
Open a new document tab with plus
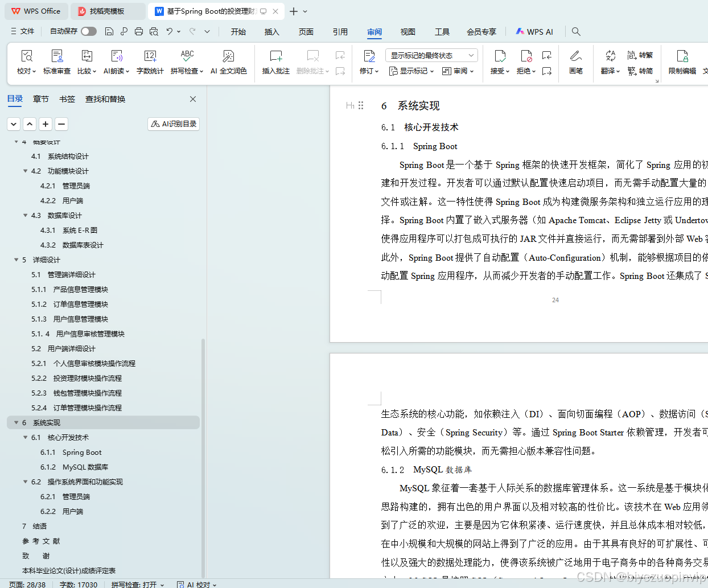click(294, 11)
